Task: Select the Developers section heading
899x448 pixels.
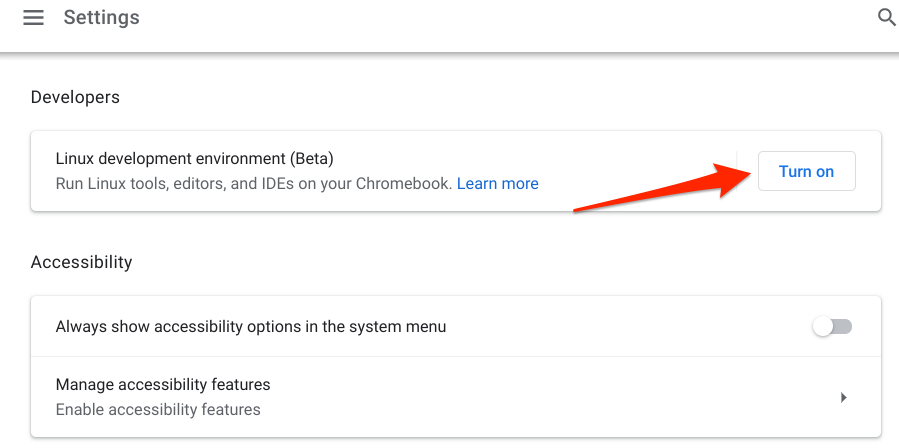Action: coord(75,97)
